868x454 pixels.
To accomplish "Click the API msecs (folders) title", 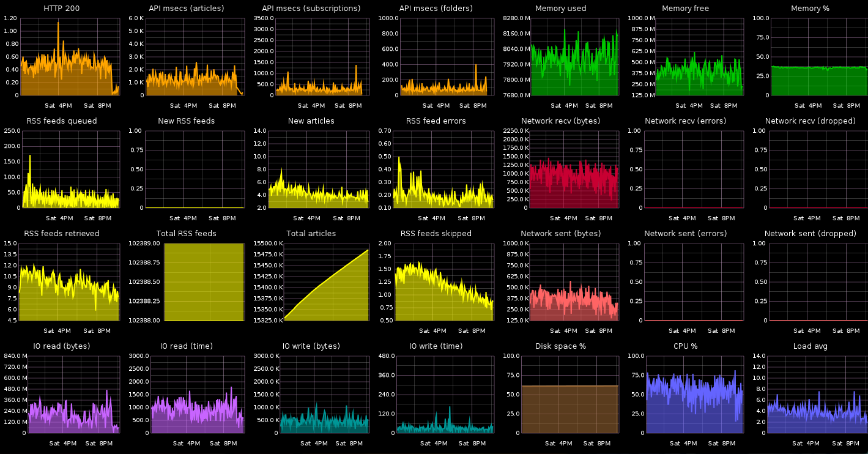I will pyautogui.click(x=437, y=8).
